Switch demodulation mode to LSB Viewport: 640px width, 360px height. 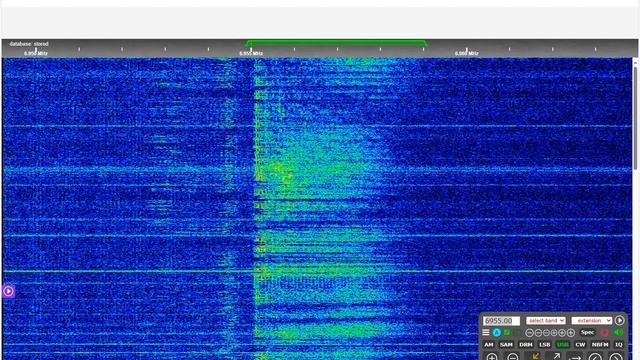pos(545,344)
